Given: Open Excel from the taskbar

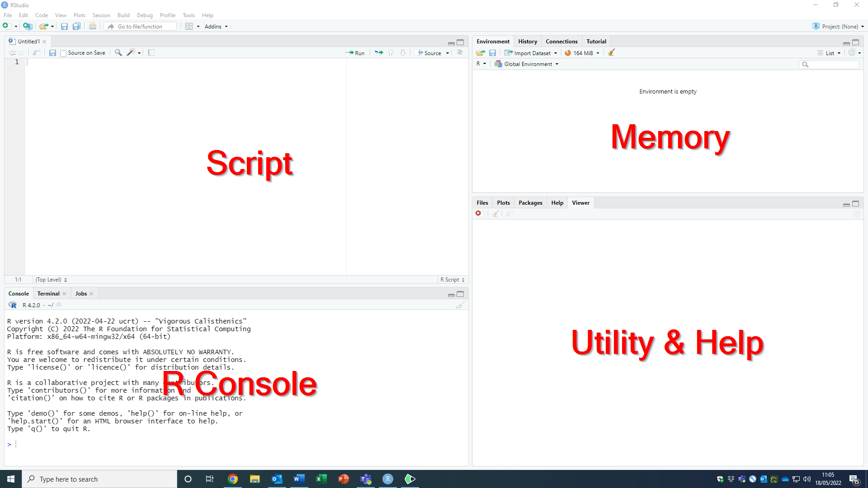Looking at the screenshot, I should click(x=321, y=479).
